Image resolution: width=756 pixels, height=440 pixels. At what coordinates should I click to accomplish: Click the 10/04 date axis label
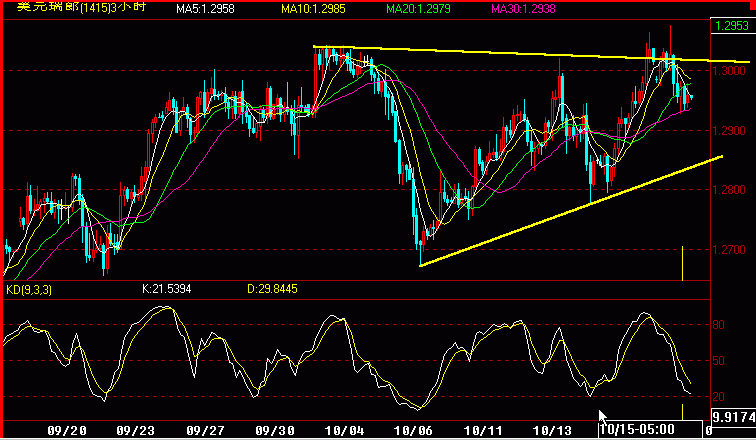click(x=343, y=430)
